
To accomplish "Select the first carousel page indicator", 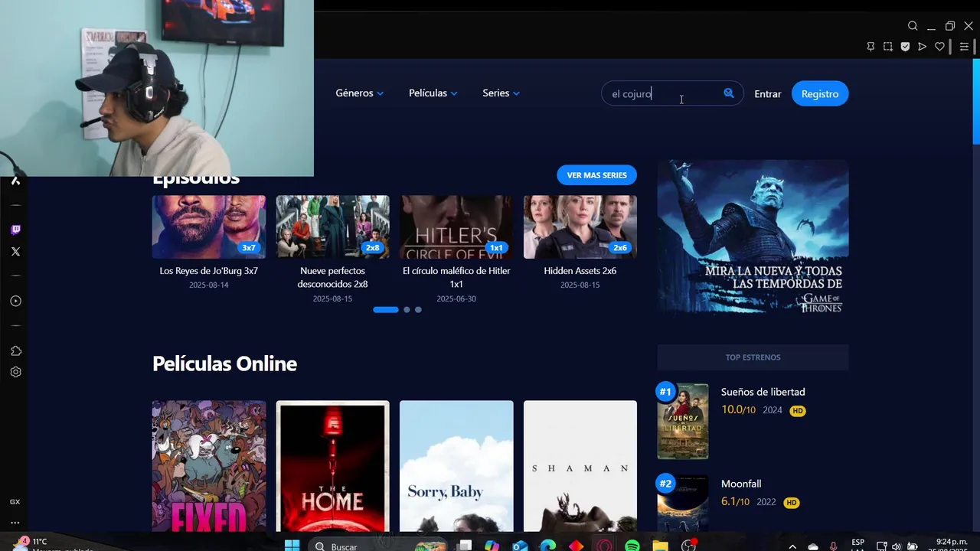I will coord(386,310).
